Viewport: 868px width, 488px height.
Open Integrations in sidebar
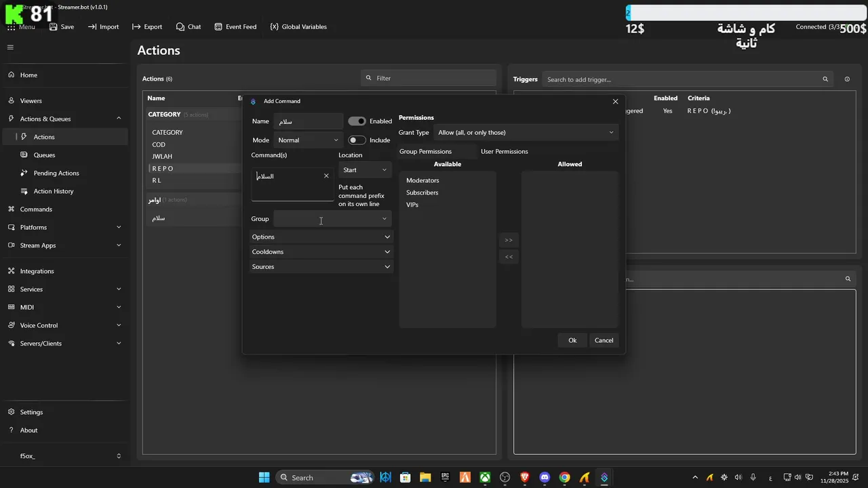[x=64, y=271]
